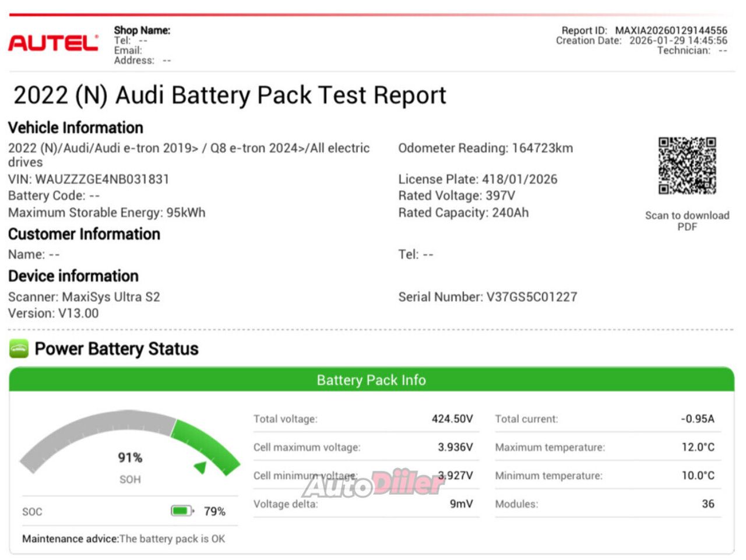The image size is (746, 560).
Task: Click the Maintenance advice message
Action: (x=124, y=539)
